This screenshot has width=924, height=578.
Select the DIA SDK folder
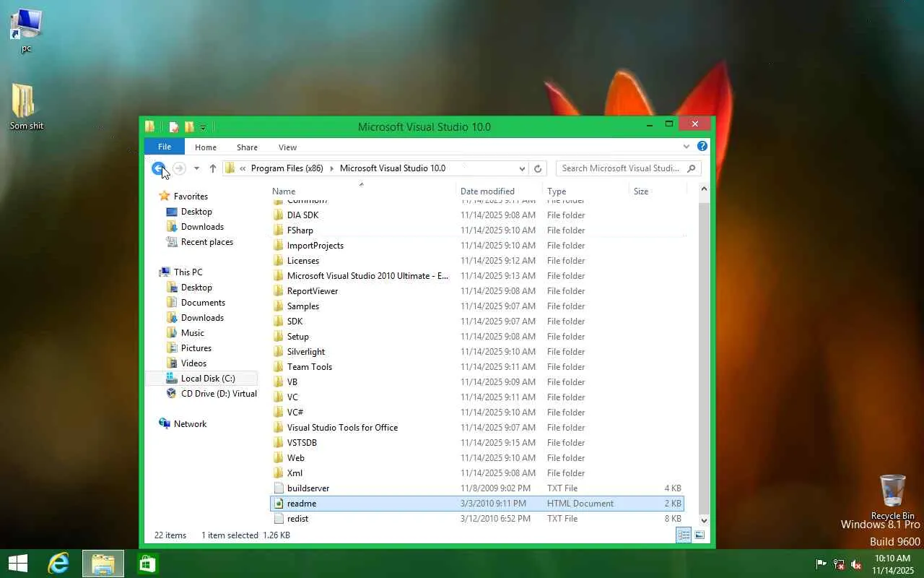click(477, 215)
